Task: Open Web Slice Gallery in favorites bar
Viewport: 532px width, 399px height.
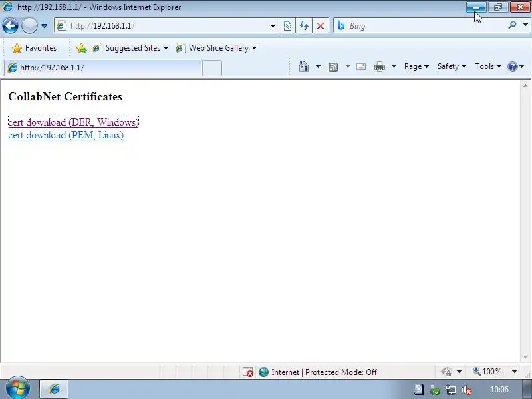Action: [216, 48]
